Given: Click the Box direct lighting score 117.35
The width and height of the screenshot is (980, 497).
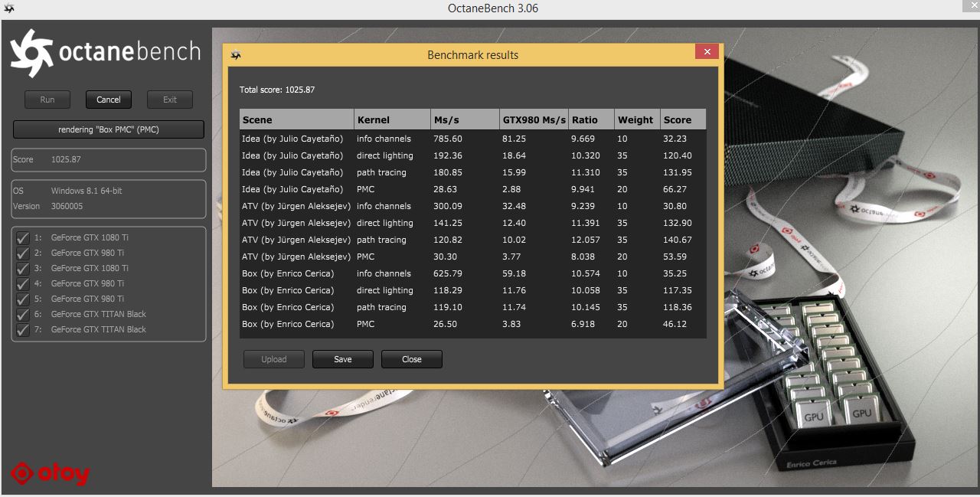Looking at the screenshot, I should click(678, 290).
